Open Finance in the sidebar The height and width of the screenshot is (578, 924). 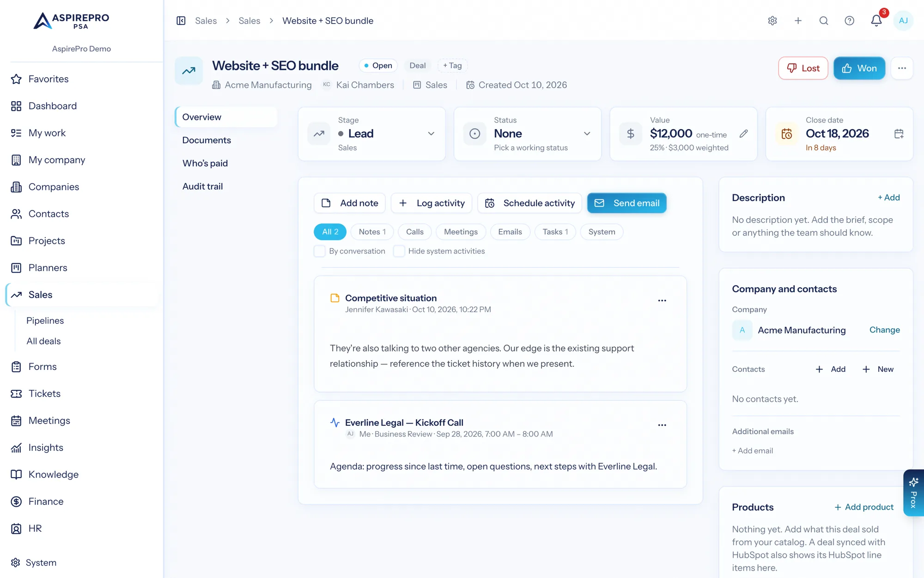pos(46,501)
